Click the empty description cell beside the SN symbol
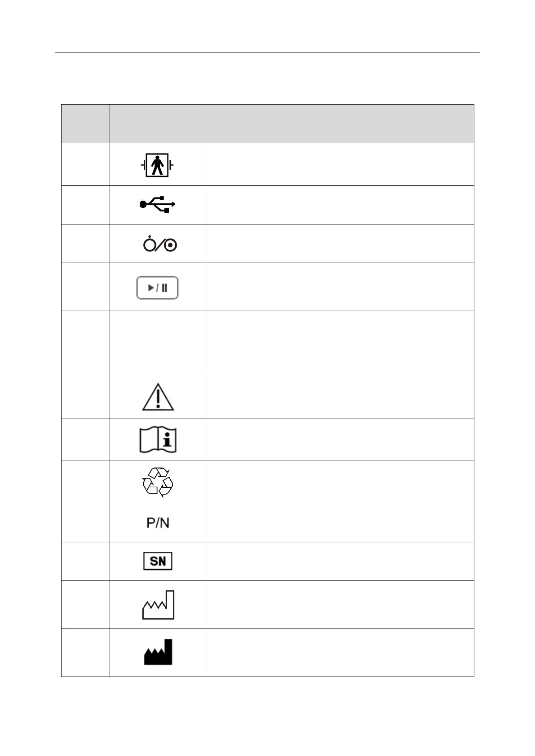The image size is (535, 756). point(340,562)
